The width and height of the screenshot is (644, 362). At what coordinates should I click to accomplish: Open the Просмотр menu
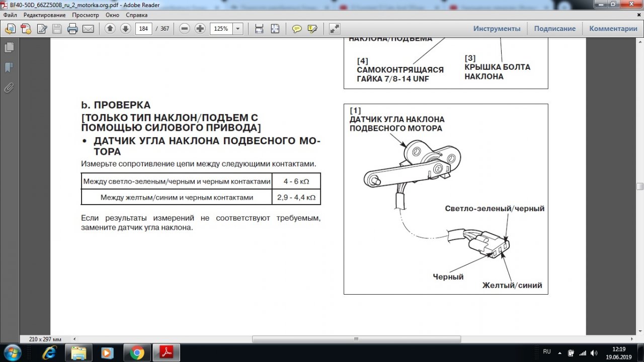coord(85,15)
